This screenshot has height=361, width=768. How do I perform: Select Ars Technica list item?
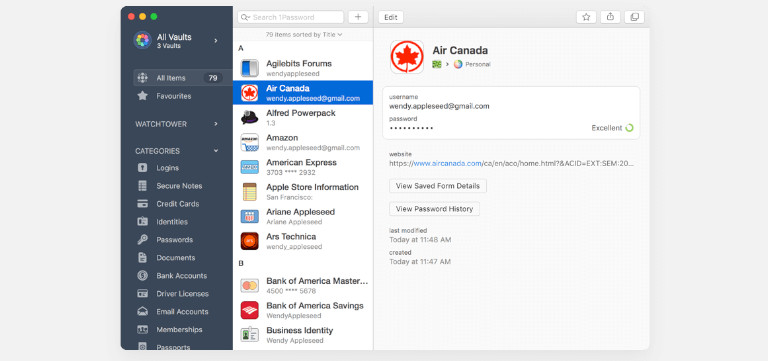[303, 241]
